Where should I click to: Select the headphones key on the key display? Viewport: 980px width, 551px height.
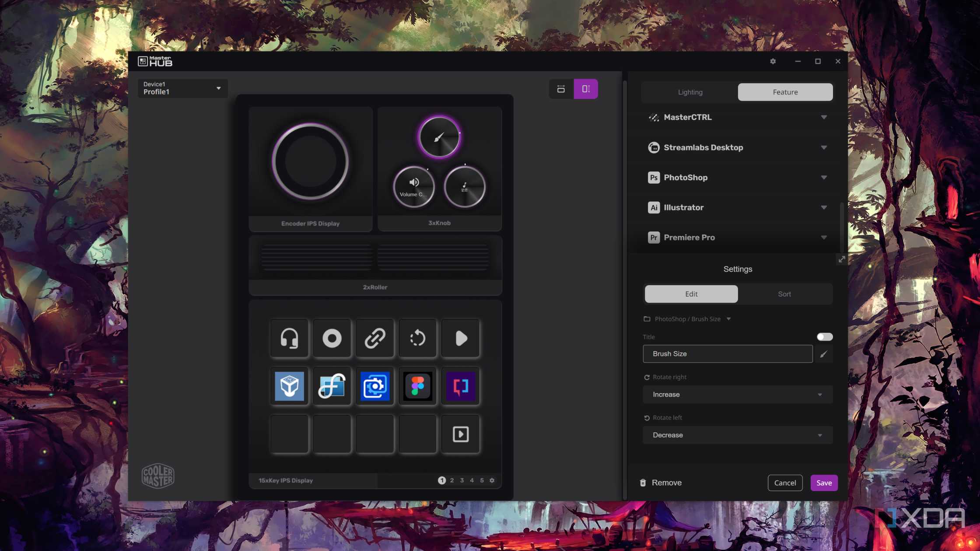click(x=289, y=338)
